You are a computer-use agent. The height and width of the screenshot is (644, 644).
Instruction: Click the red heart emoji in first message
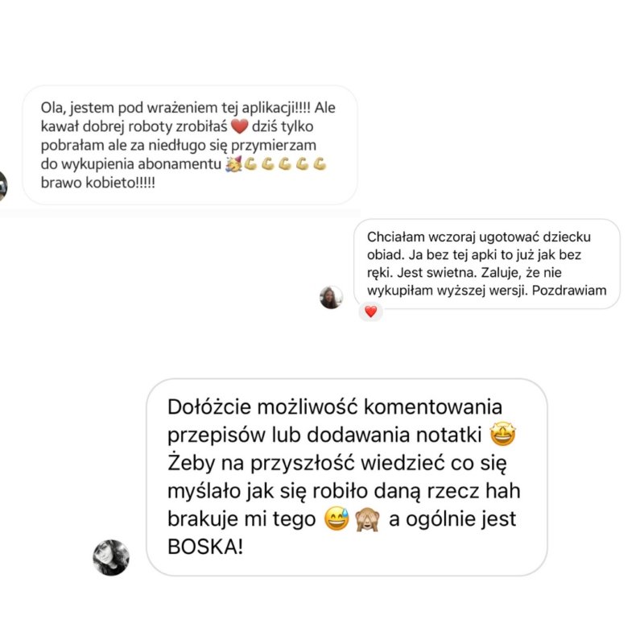(x=239, y=126)
